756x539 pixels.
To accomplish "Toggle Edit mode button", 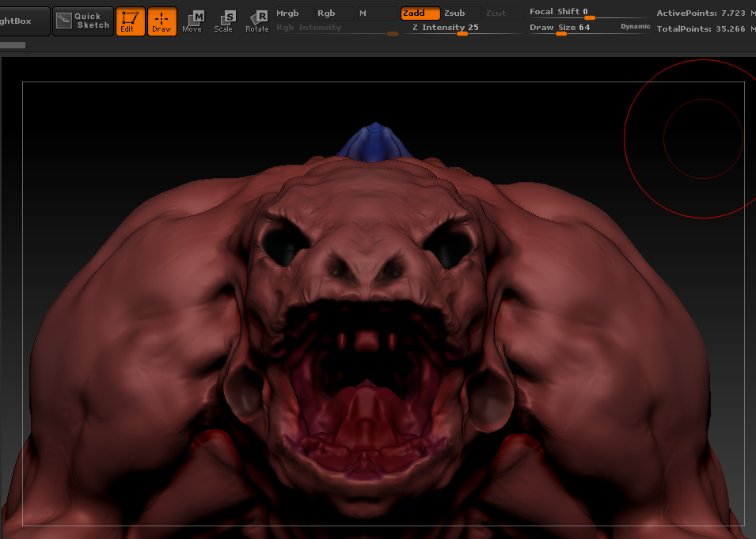I will click(x=130, y=21).
